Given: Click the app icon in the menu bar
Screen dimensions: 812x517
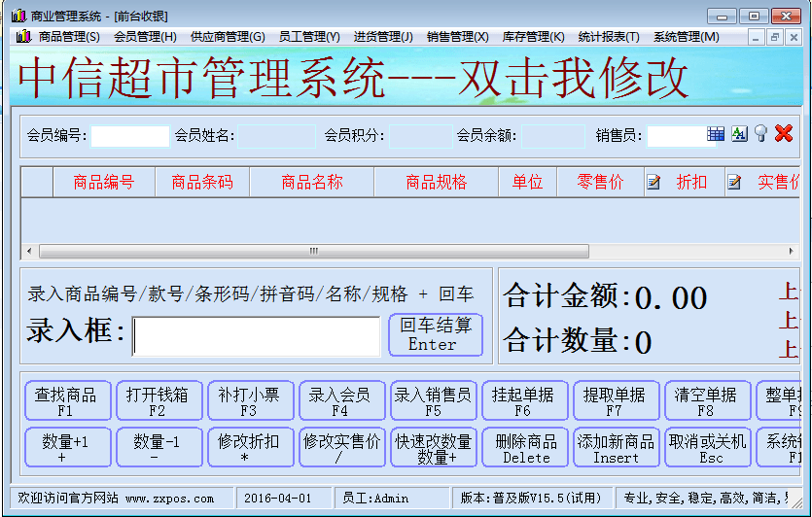Looking at the screenshot, I should [23, 37].
